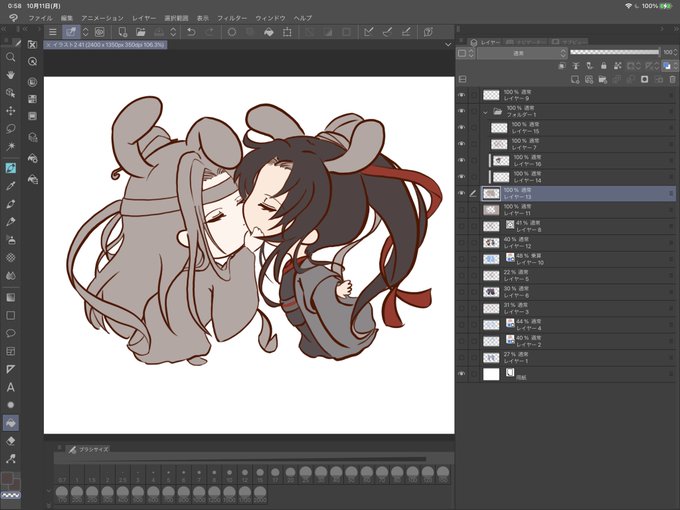The height and width of the screenshot is (510, 680).
Task: Show hidden レイヤー 12 via visibility box
Action: 461,243
